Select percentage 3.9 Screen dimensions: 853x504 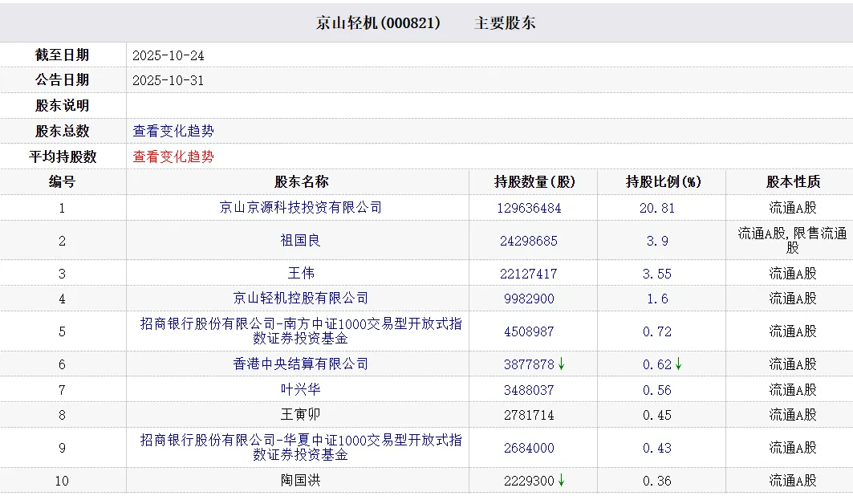(x=657, y=241)
